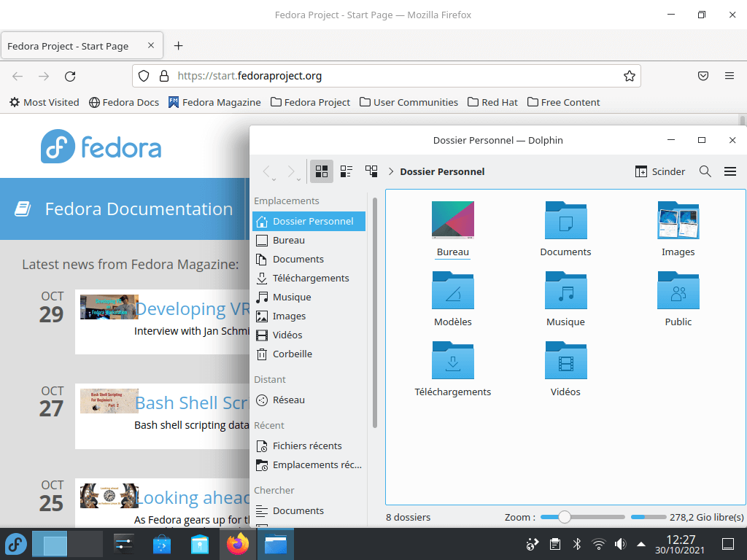Click the Places panel scrollbar in Dolphin
747x560 pixels.
tap(375, 312)
